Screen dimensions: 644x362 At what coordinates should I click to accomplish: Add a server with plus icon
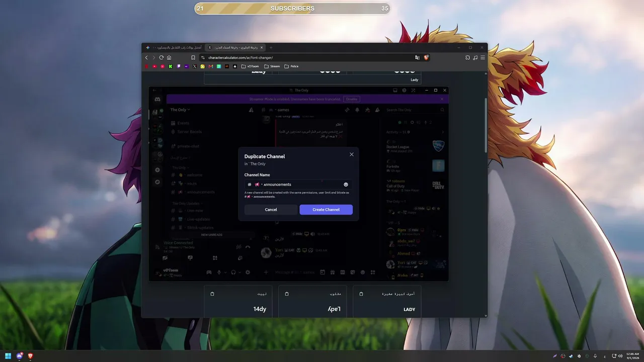(x=157, y=170)
